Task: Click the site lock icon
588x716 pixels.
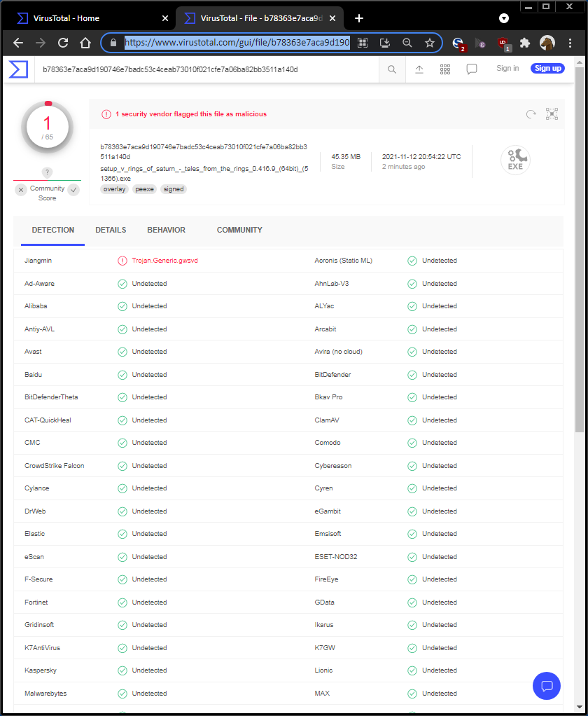Action: coord(113,43)
